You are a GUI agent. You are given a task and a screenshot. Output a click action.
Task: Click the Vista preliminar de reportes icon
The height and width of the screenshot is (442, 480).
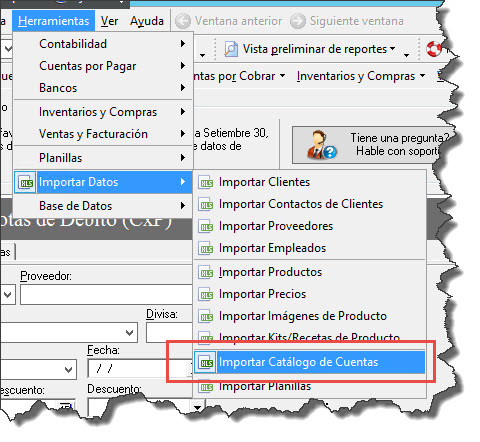(231, 49)
